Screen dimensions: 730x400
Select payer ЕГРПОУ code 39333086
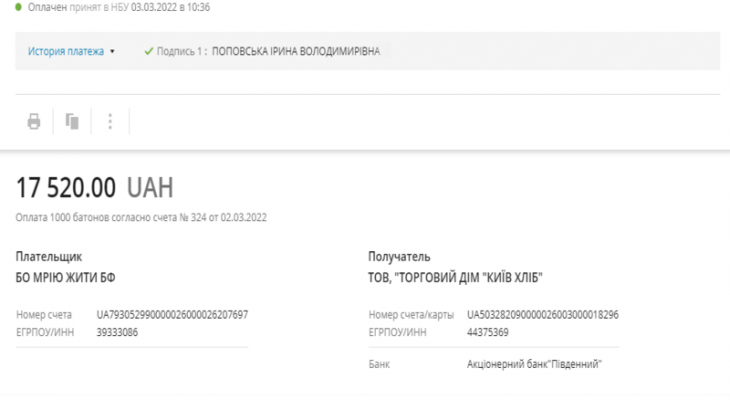coord(117,332)
